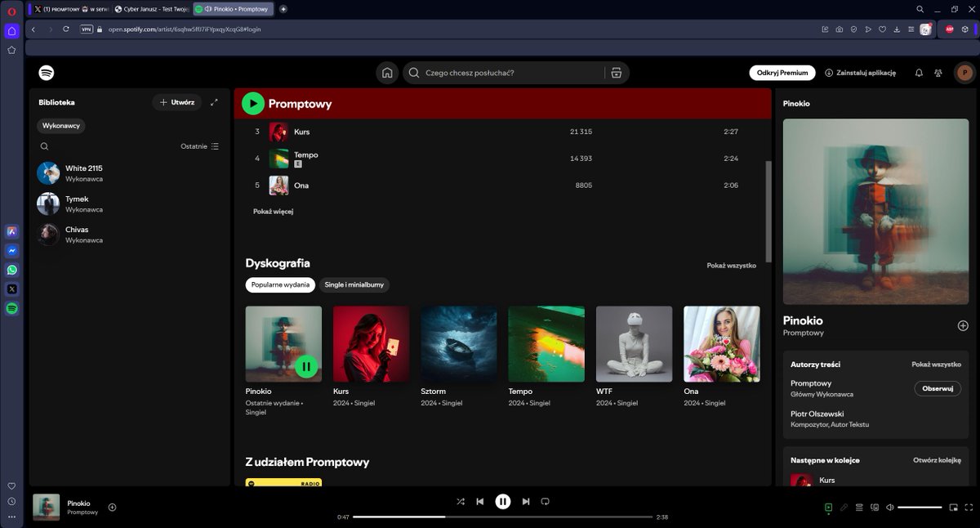The image size is (980, 528).
Task: Open the user profile avatar menu
Action: pyautogui.click(x=964, y=73)
